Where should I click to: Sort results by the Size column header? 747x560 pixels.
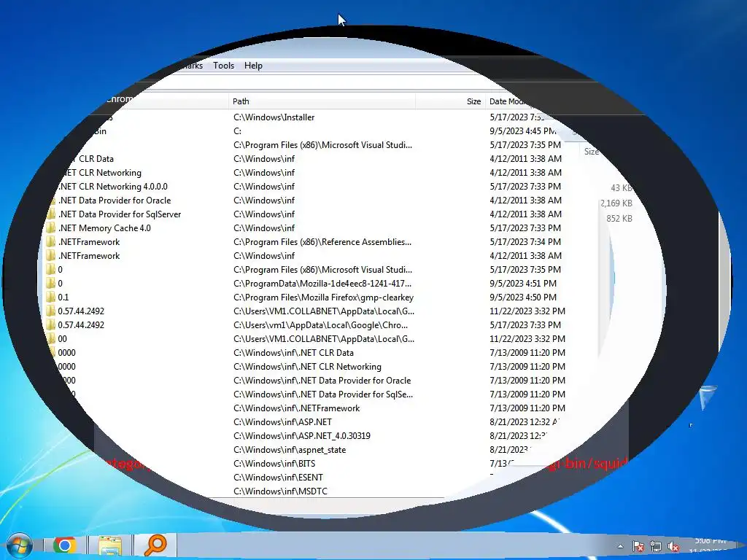tap(473, 101)
